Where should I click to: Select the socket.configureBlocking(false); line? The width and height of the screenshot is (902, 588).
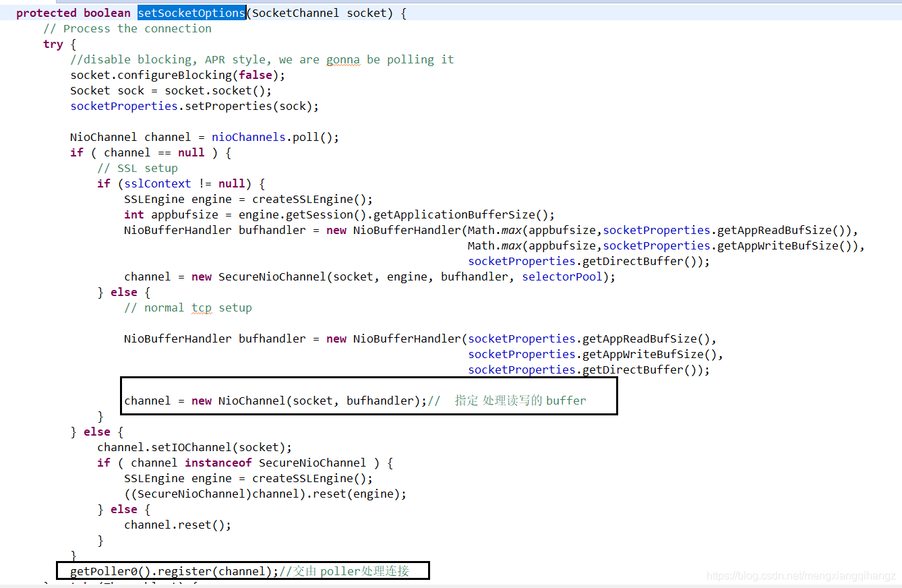point(178,75)
